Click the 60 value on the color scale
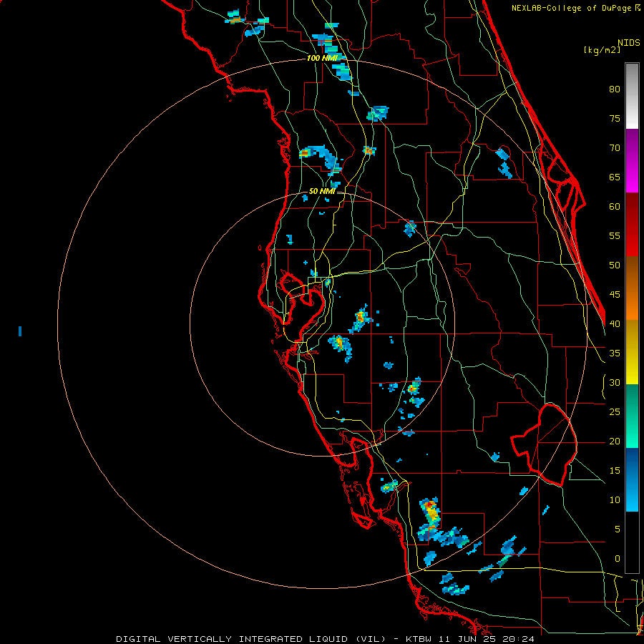644x644 pixels. coord(615,207)
